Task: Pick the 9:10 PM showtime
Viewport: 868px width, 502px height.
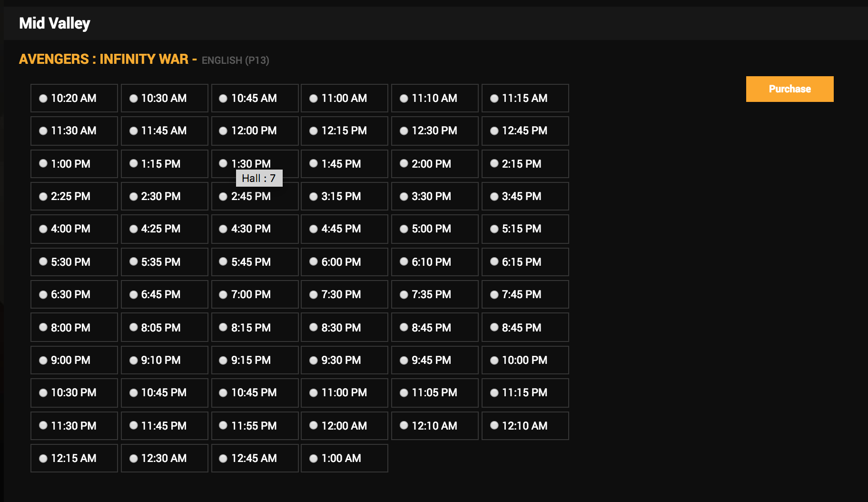Action: (x=134, y=361)
